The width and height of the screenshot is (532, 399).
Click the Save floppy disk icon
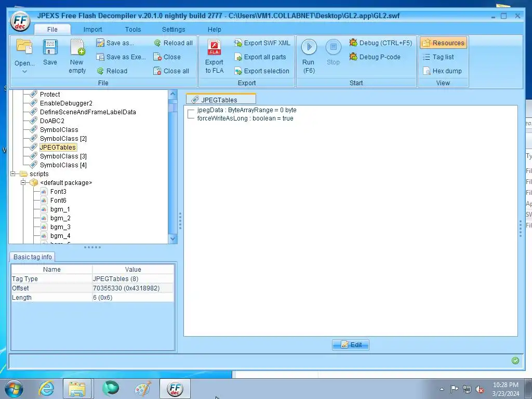50,47
